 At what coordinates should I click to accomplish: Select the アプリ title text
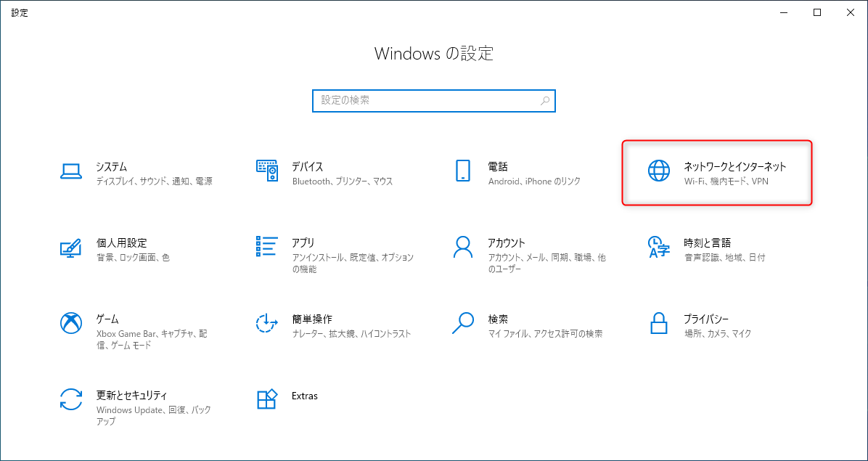click(x=303, y=242)
